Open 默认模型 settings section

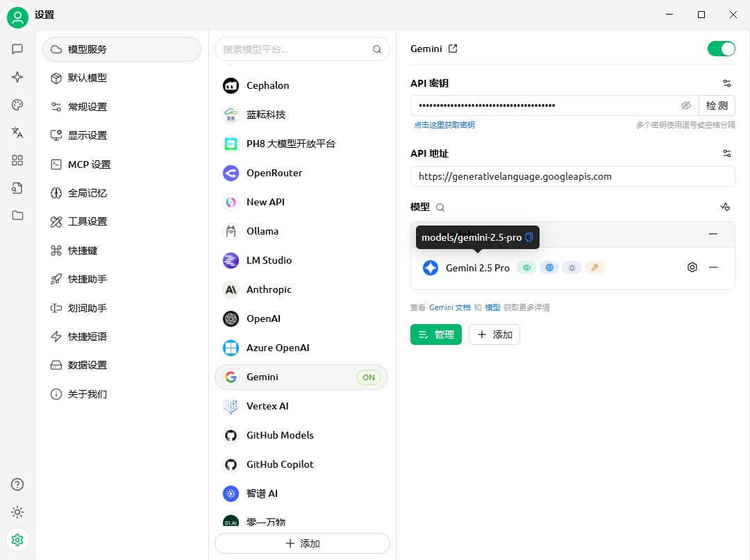tap(122, 78)
